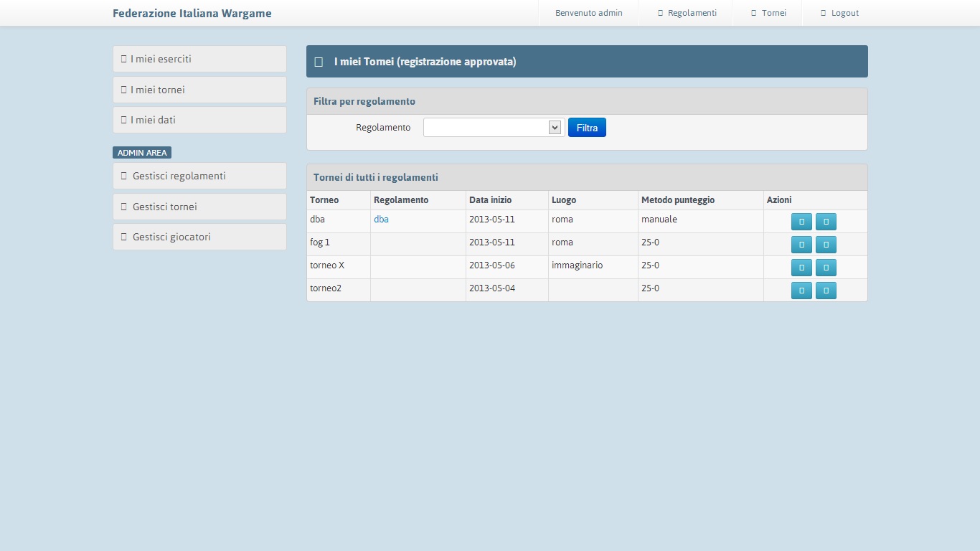Click the second action button in dba row
The width and height of the screenshot is (980, 551).
tap(826, 222)
